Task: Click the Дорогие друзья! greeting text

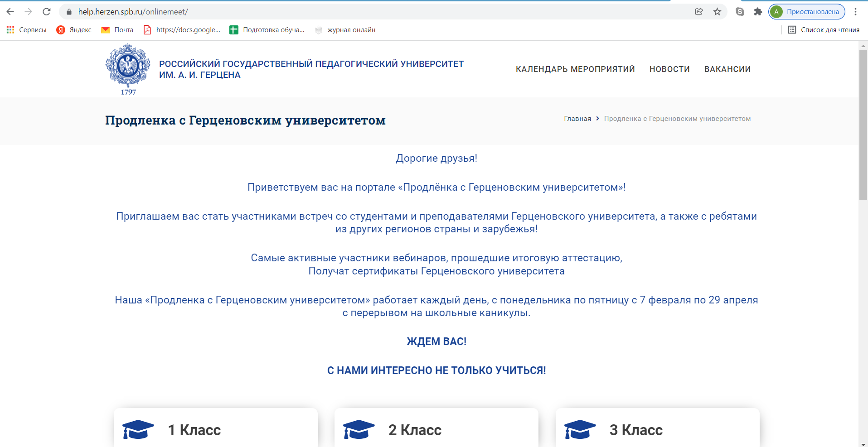Action: point(436,159)
